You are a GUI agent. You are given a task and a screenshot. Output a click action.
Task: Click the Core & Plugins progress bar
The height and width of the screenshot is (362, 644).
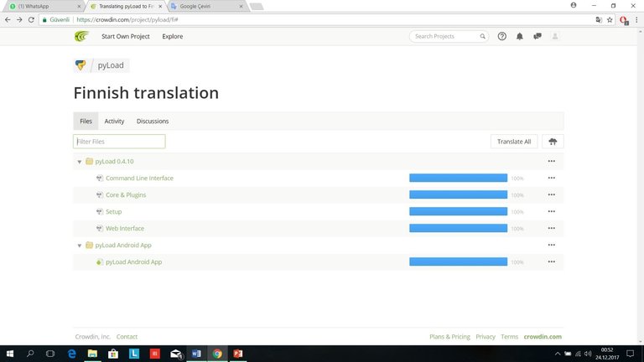click(459, 194)
